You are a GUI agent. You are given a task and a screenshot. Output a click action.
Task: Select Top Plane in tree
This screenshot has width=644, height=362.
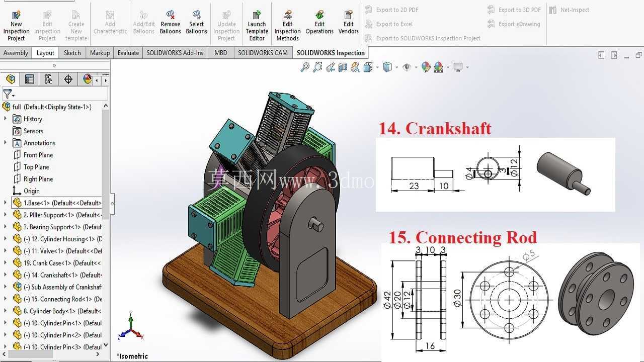coord(31,167)
